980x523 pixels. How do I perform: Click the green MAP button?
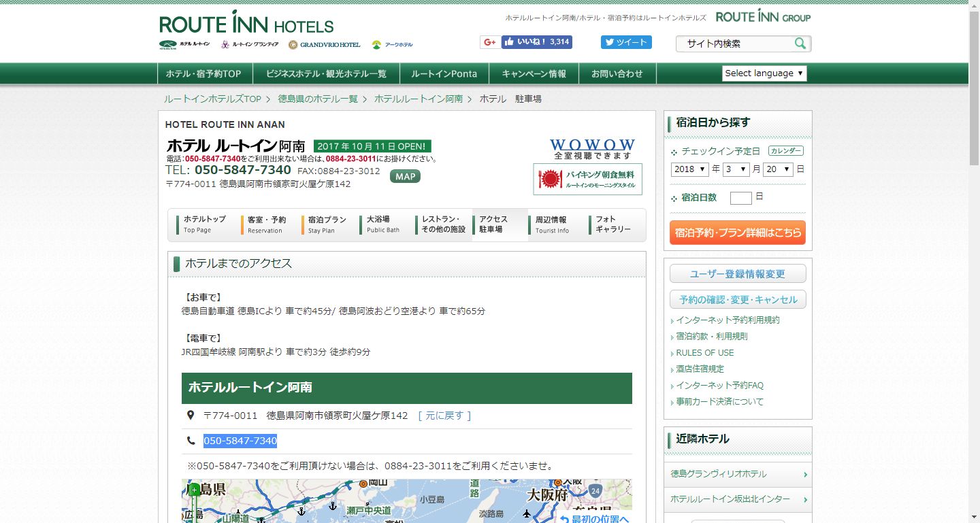405,176
